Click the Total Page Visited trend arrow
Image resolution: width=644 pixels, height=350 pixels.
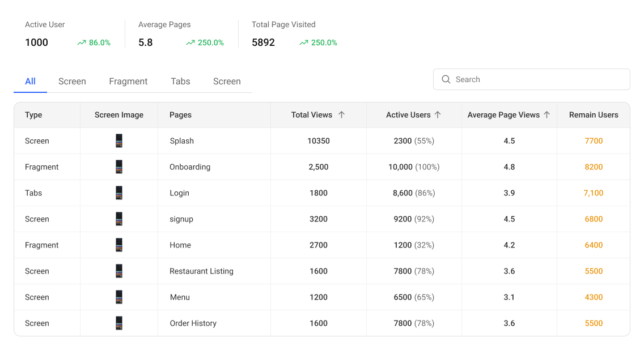[x=304, y=42]
